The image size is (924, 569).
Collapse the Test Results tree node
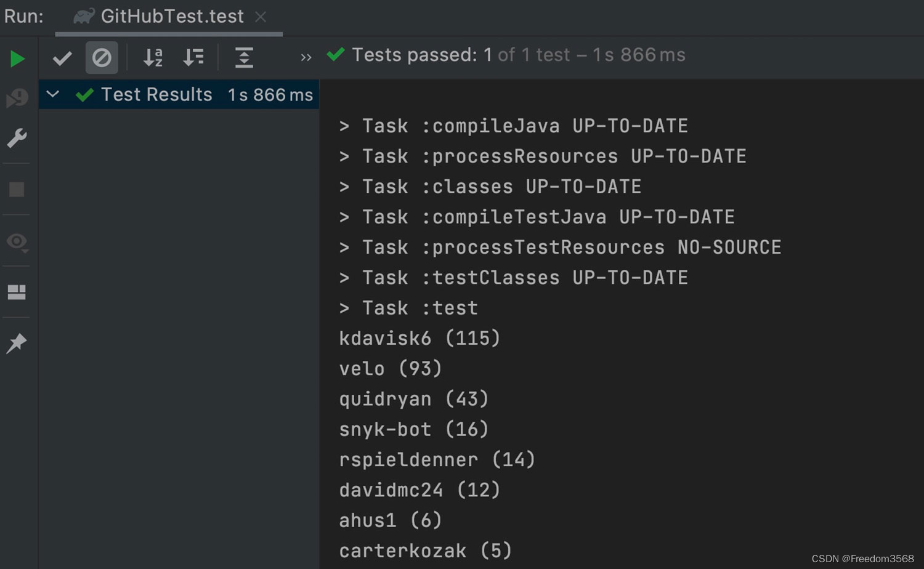tap(53, 94)
